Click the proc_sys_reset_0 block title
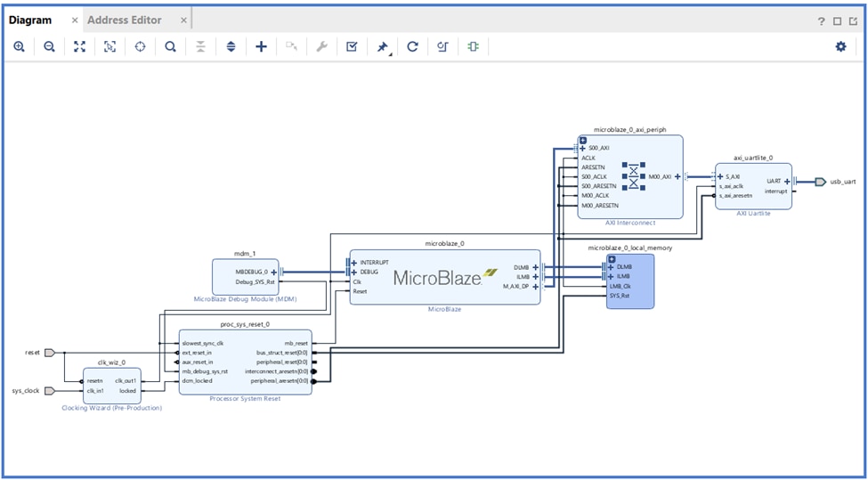Image resolution: width=868 pixels, height=480 pixels. pyautogui.click(x=245, y=324)
